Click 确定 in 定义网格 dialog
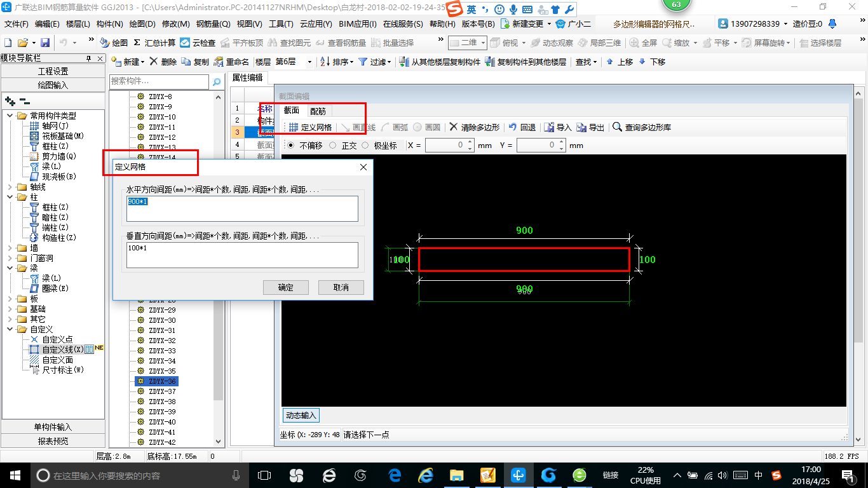Screen dimensions: 868x488 click(x=286, y=287)
